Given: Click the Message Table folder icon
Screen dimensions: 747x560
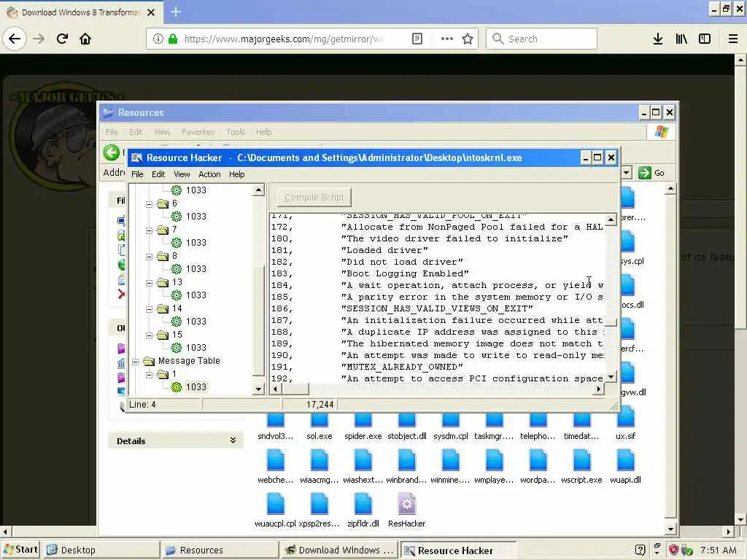Looking at the screenshot, I should pyautogui.click(x=149, y=361).
